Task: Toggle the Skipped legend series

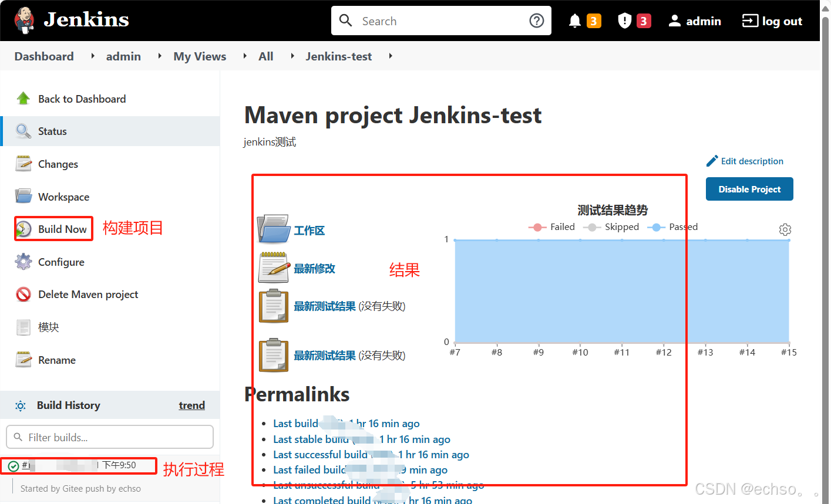Action: click(x=611, y=227)
